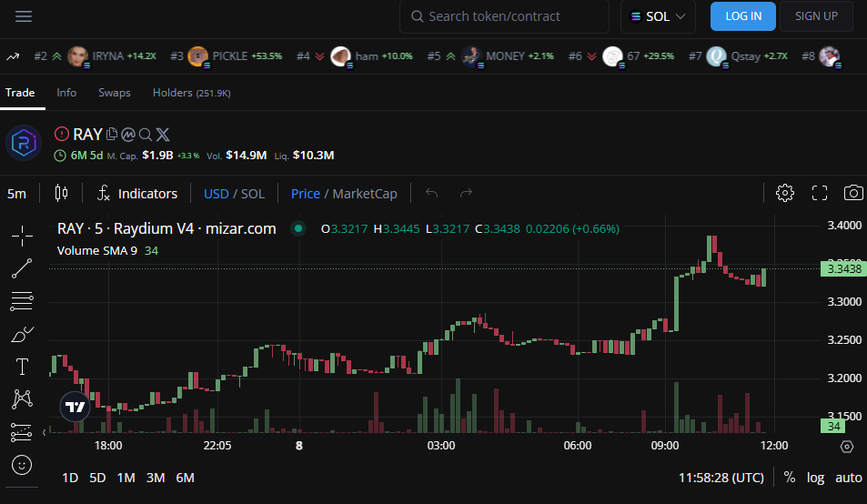The width and height of the screenshot is (867, 504).
Task: Open the Indicators menu
Action: coord(137,194)
